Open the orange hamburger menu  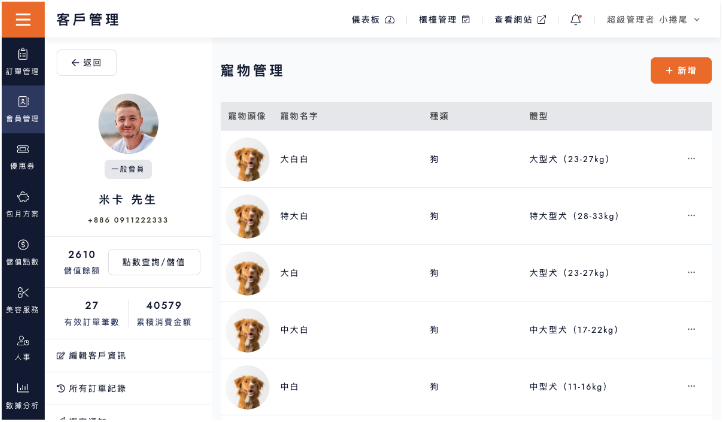(x=23, y=19)
